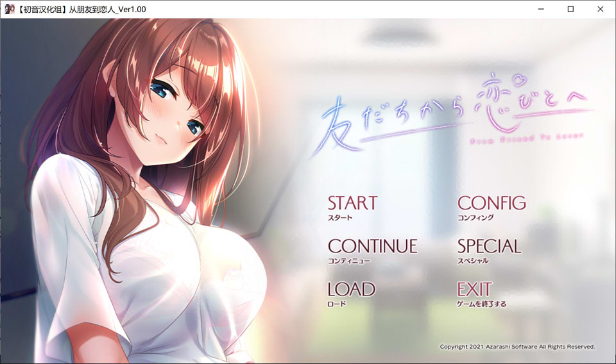Image resolution: width=616 pixels, height=364 pixels.
Task: Close the game window
Action: [x=600, y=9]
